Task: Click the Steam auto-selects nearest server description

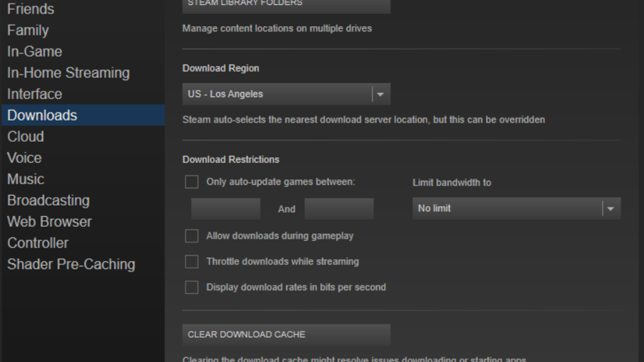Action: tap(364, 120)
